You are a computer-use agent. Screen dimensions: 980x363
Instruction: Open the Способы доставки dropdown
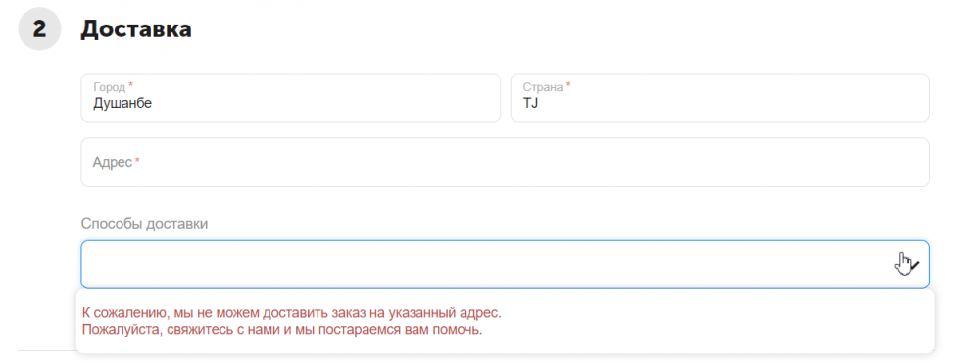[x=505, y=265]
